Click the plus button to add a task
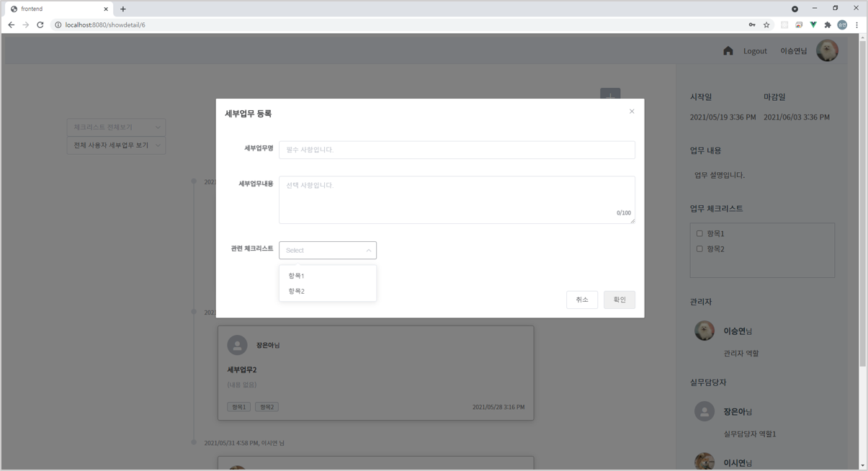The height and width of the screenshot is (471, 868). [609, 95]
